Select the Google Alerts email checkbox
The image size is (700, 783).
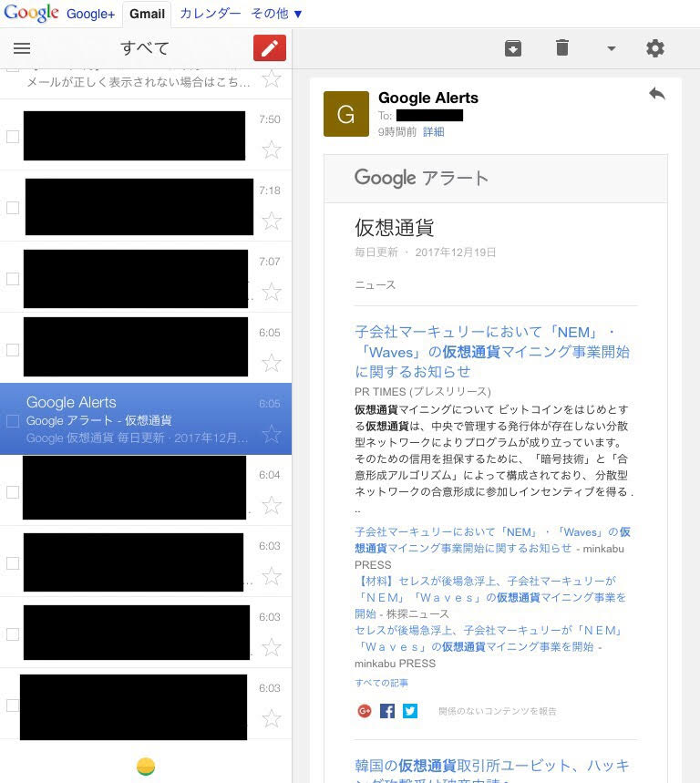pyautogui.click(x=13, y=421)
